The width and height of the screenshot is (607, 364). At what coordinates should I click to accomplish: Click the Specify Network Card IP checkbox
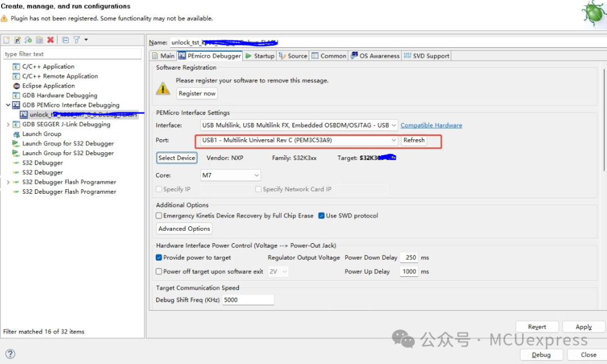coord(258,189)
